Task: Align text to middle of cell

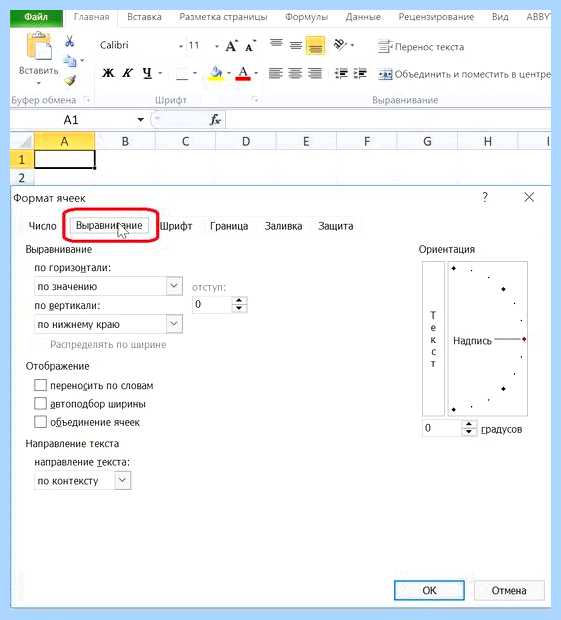Action: 295,45
